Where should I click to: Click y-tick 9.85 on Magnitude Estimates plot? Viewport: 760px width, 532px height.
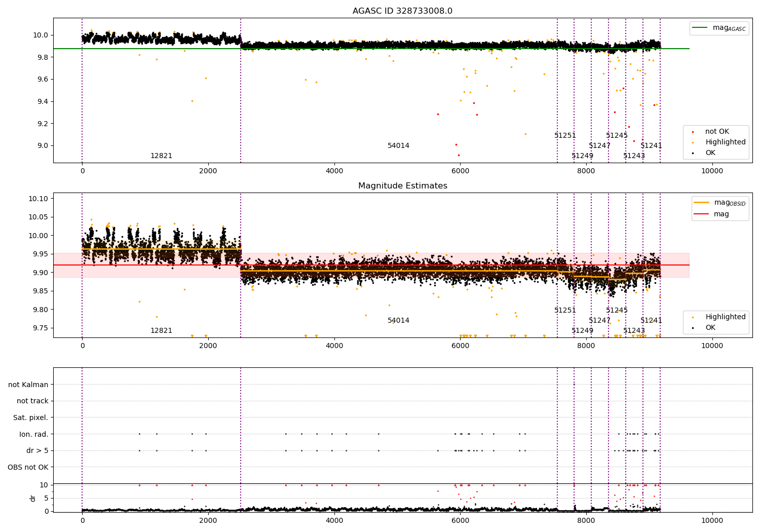[41, 291]
